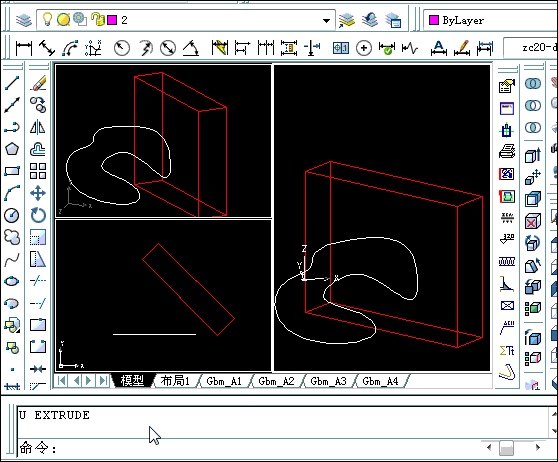The width and height of the screenshot is (558, 462).
Task: Click the command line horizontal scrollbar thumb
Action: (506, 448)
